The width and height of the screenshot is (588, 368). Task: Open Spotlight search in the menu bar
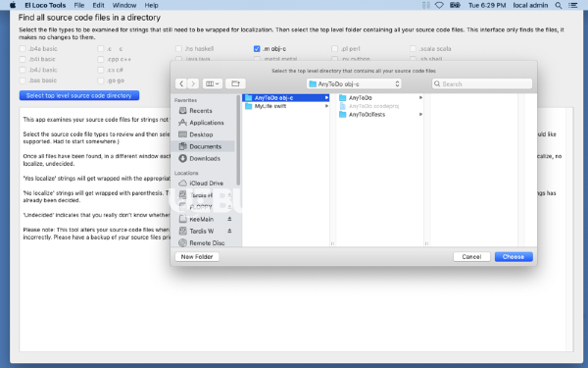pyautogui.click(x=559, y=5)
